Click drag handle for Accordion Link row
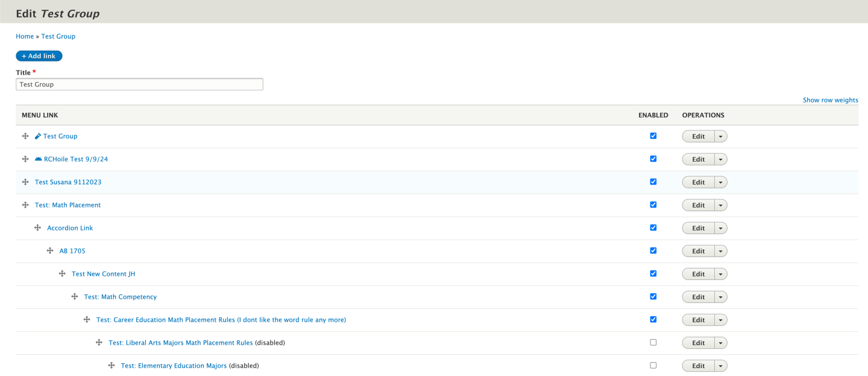This screenshot has width=868, height=376. click(x=37, y=228)
